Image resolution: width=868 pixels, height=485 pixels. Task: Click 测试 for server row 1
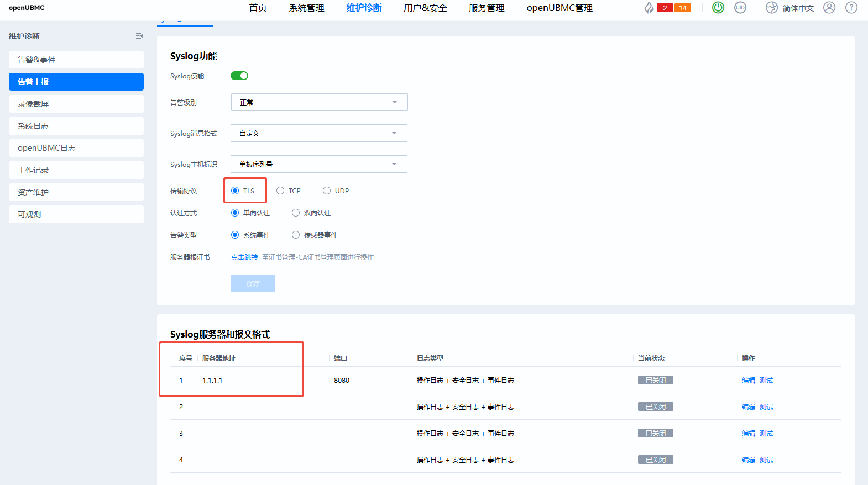[x=766, y=380]
